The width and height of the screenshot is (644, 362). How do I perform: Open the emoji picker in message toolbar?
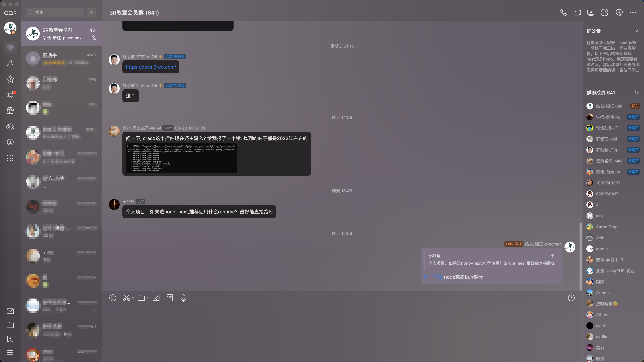click(113, 298)
